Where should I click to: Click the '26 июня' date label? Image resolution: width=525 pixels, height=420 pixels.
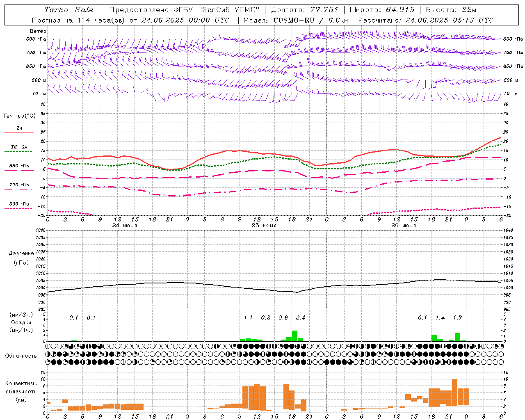404,226
